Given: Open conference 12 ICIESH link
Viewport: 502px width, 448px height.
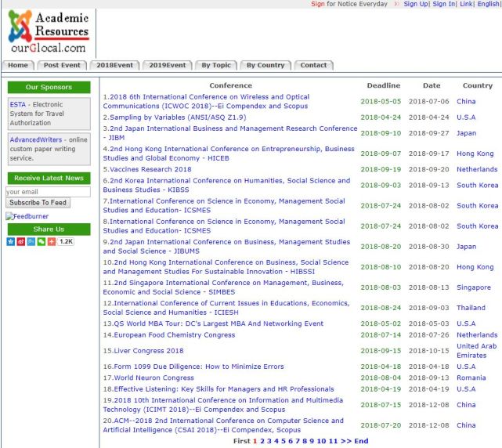Looking at the screenshot, I should [x=226, y=308].
